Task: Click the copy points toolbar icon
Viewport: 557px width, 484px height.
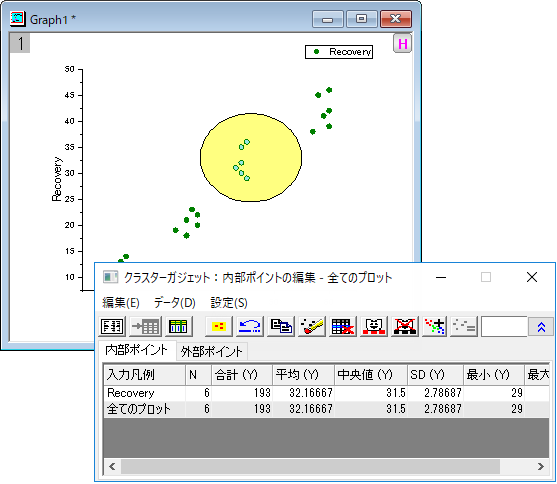Action: pos(281,326)
